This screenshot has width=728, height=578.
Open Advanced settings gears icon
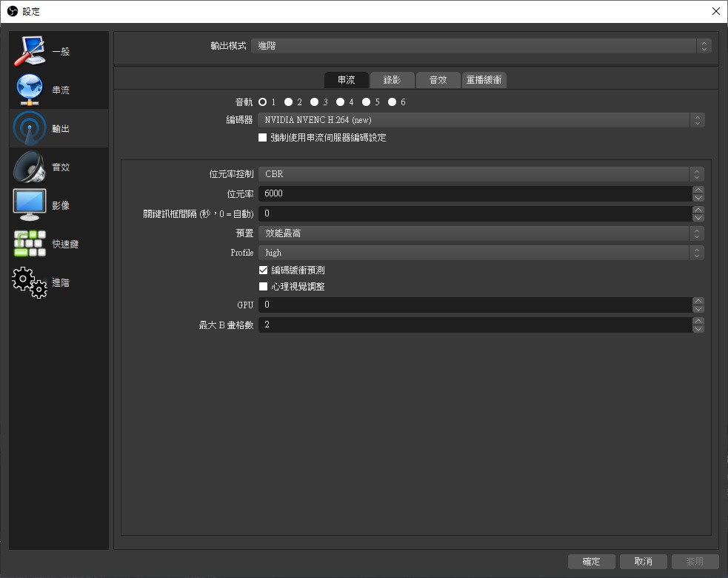point(30,282)
